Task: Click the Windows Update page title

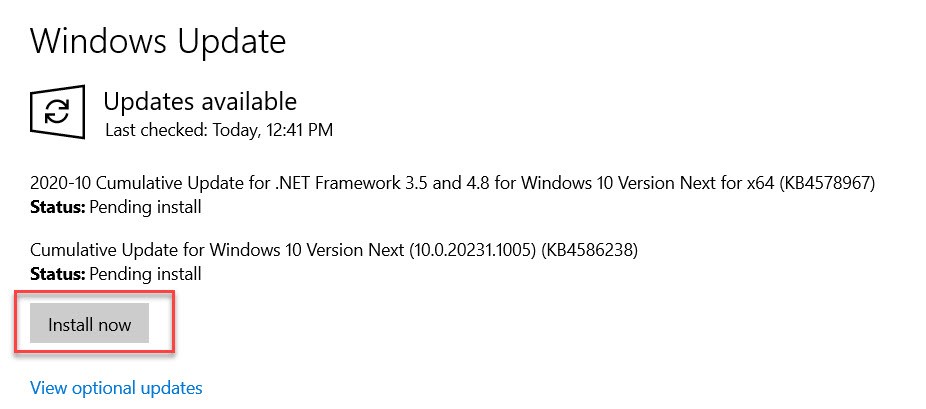Action: pos(158,41)
